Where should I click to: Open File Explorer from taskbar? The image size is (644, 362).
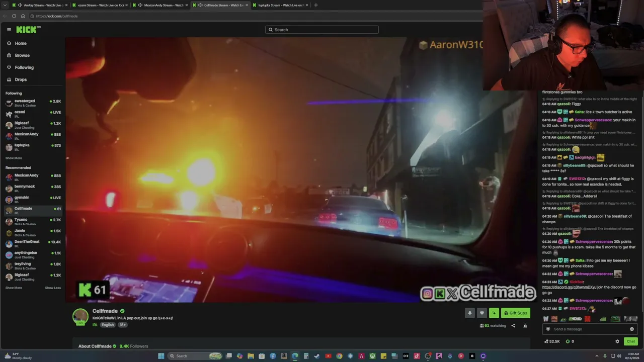coord(251,356)
